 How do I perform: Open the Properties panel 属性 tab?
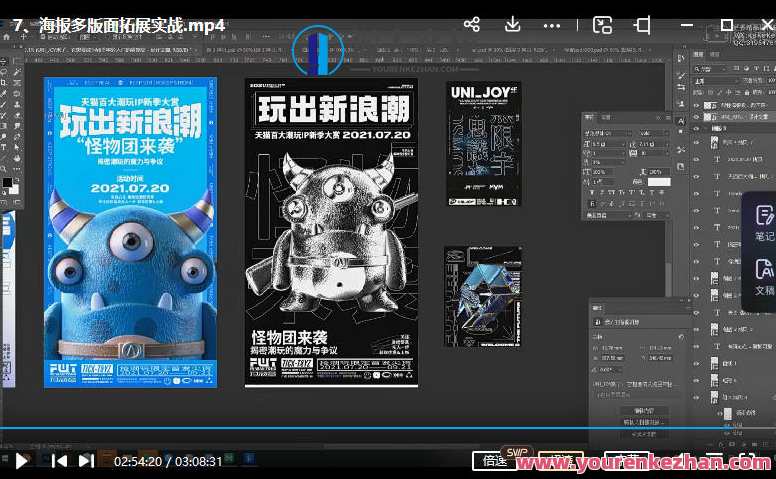(598, 308)
